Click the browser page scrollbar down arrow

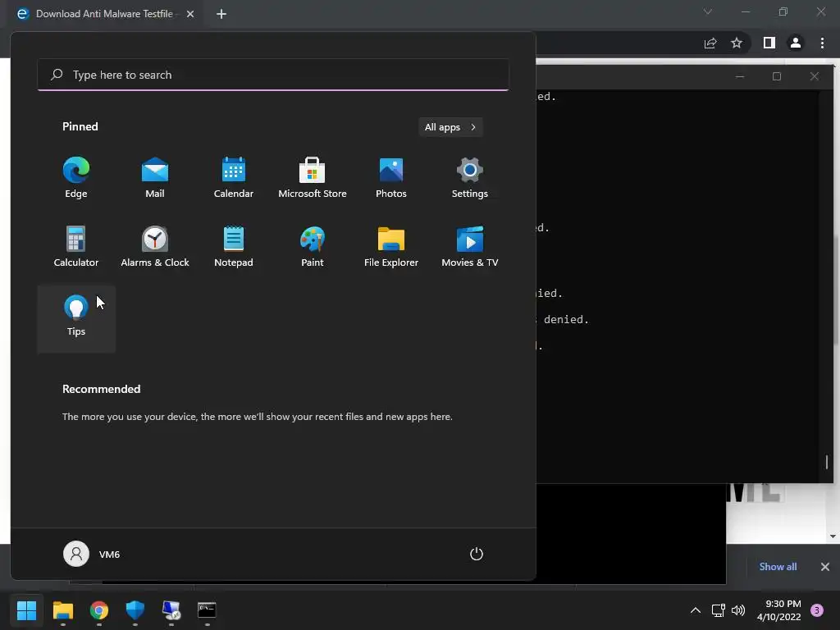(x=833, y=536)
